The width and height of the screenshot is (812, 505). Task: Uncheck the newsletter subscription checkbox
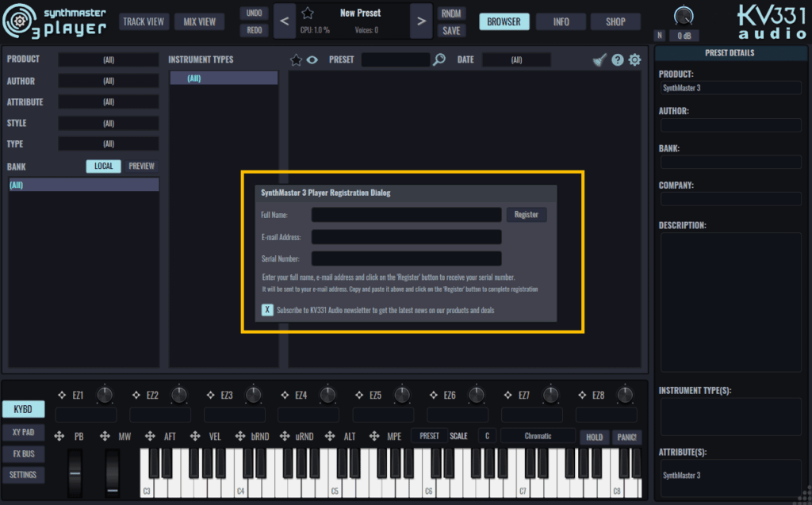pos(267,310)
